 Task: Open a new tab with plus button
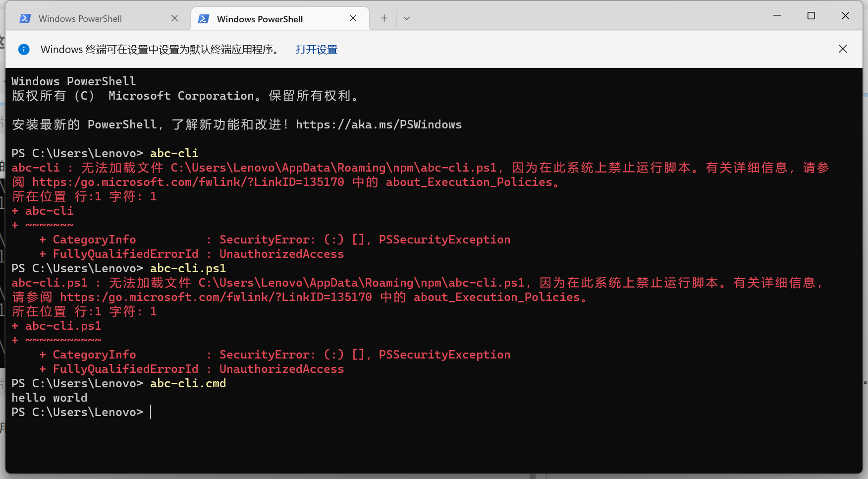click(x=384, y=18)
